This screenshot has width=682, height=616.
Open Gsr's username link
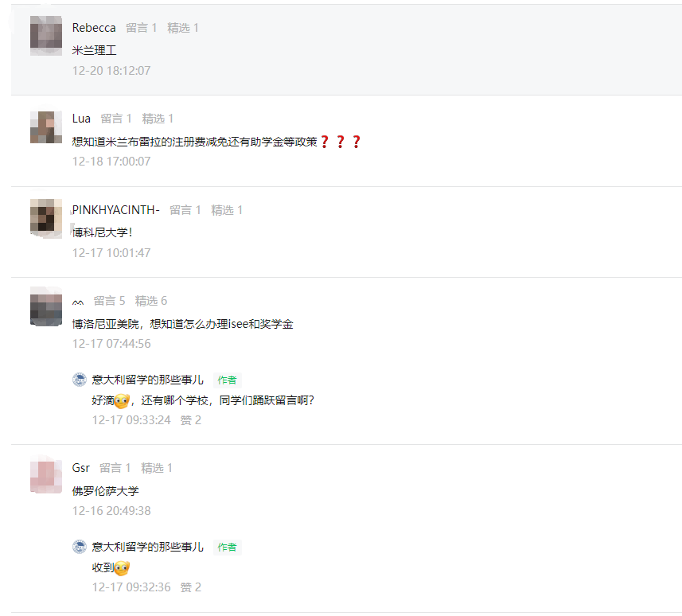point(81,468)
